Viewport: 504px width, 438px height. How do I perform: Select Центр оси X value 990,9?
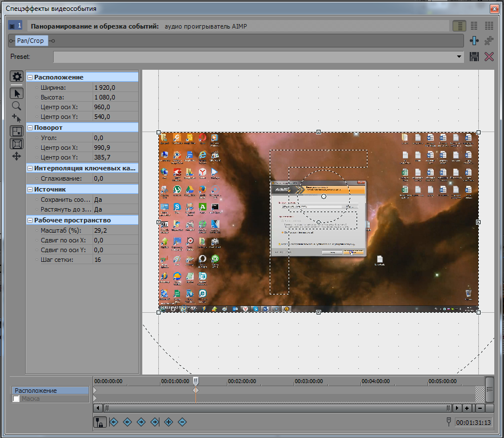pyautogui.click(x=115, y=148)
